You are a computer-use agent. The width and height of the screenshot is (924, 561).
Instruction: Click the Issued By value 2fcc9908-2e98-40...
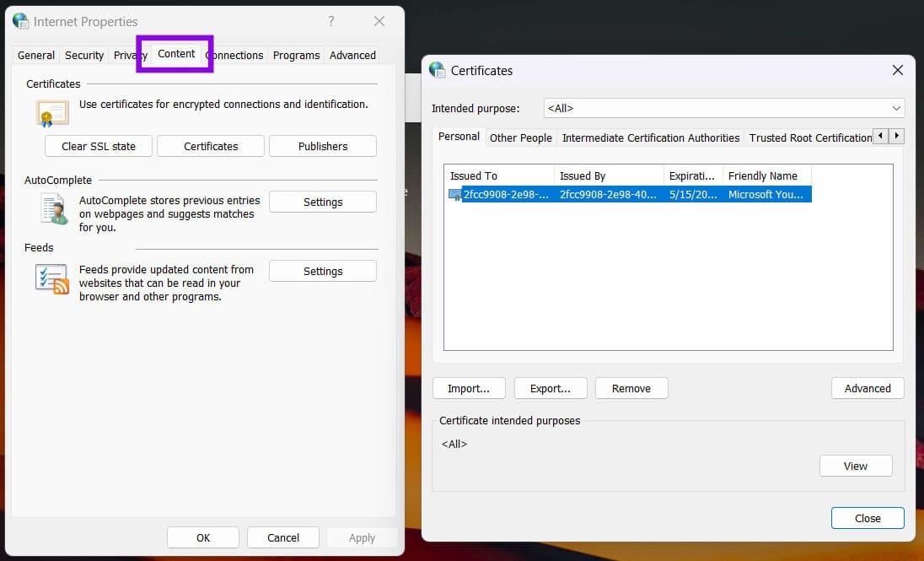[x=608, y=195]
